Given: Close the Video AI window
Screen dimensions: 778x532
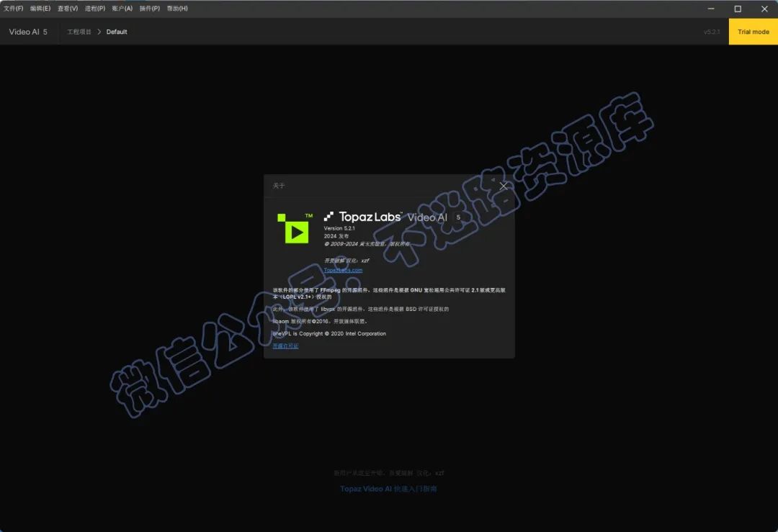Looking at the screenshot, I should pyautogui.click(x=764, y=9).
